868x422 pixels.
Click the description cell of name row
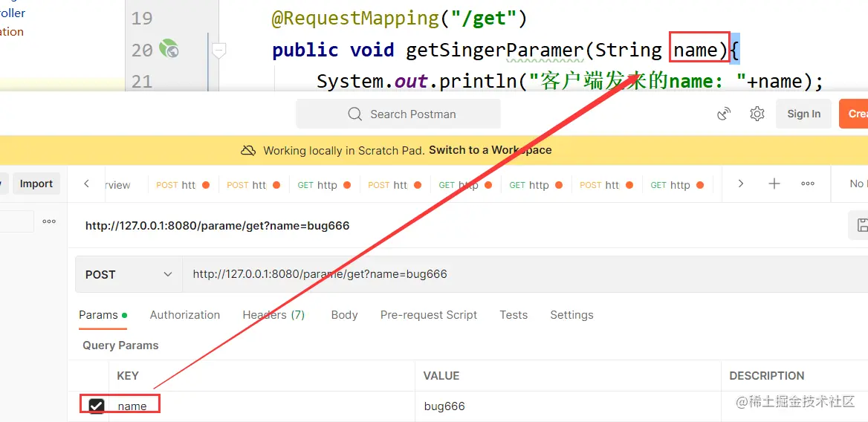794,406
